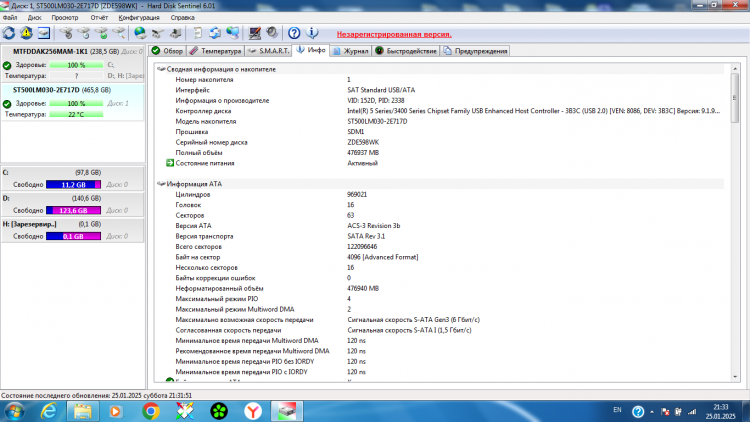Click the gray drive device toolbar icon
The image size is (750, 422).
[x=158, y=33]
